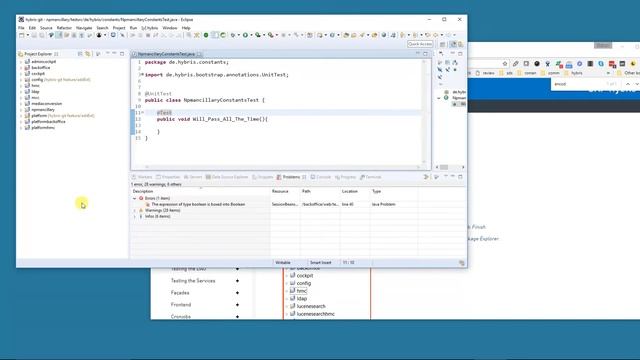The height and width of the screenshot is (360, 640).
Task: Collapse the Errors group in Problems
Action: [x=135, y=198]
